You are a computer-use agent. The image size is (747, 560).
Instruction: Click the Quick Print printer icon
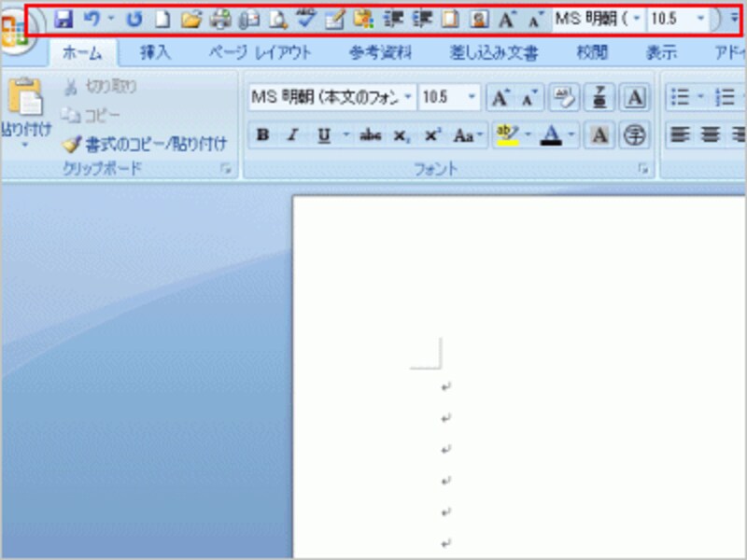(220, 20)
